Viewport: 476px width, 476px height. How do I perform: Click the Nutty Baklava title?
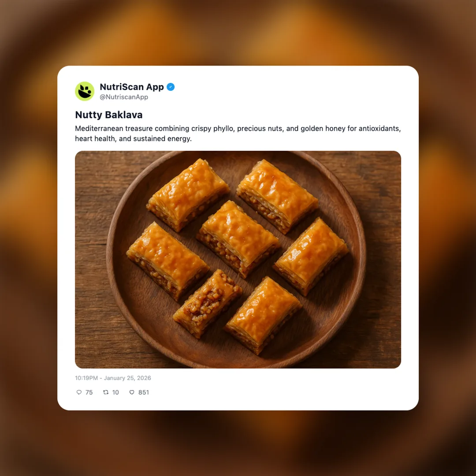coord(108,115)
